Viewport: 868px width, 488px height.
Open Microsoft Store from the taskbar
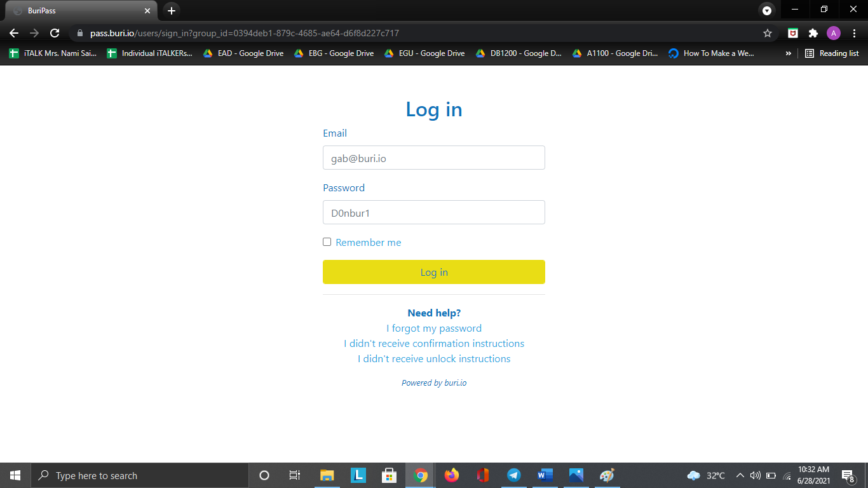coord(389,475)
